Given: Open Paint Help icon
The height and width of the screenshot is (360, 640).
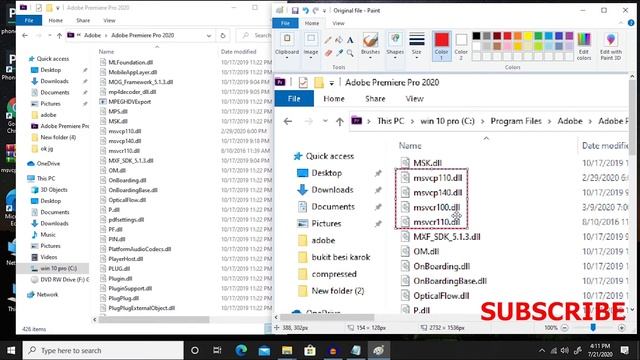Looking at the screenshot, I should 631,23.
